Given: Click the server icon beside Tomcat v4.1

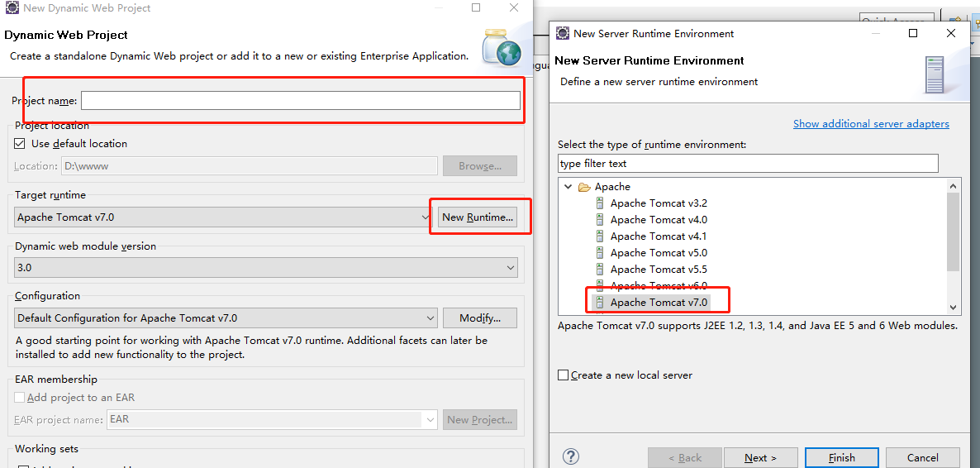Looking at the screenshot, I should point(600,236).
